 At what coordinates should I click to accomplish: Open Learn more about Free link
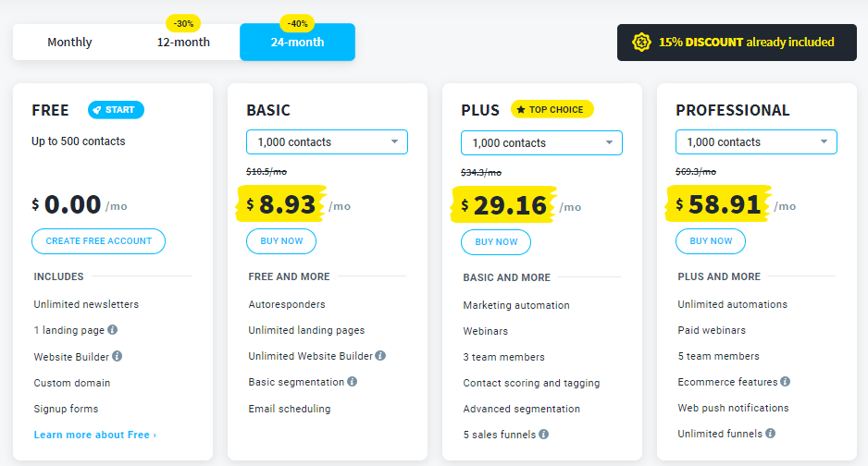point(95,435)
